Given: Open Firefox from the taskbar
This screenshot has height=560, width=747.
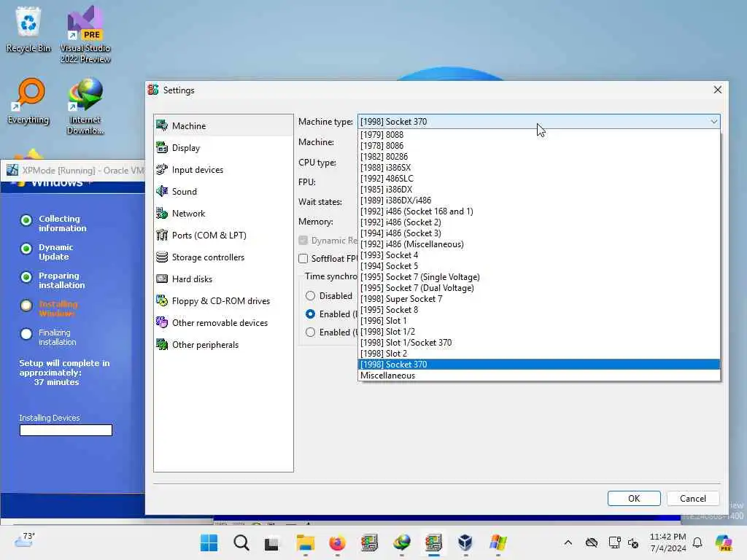Looking at the screenshot, I should coord(337,542).
